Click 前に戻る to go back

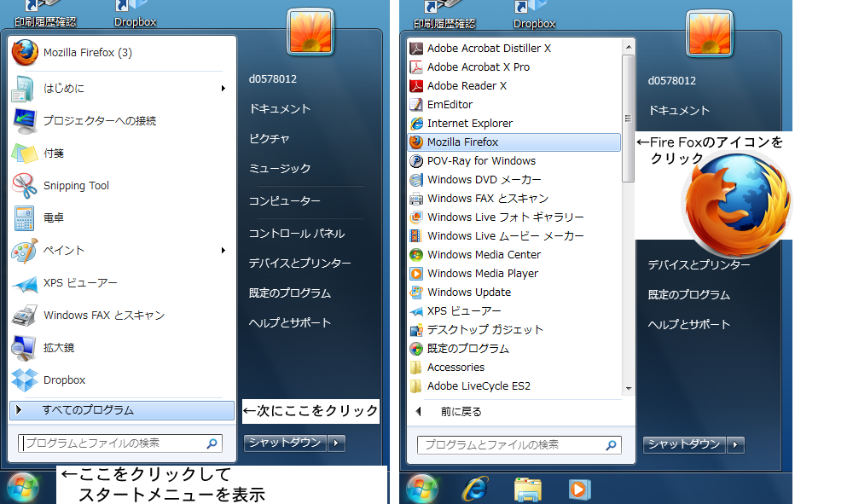coord(461,411)
